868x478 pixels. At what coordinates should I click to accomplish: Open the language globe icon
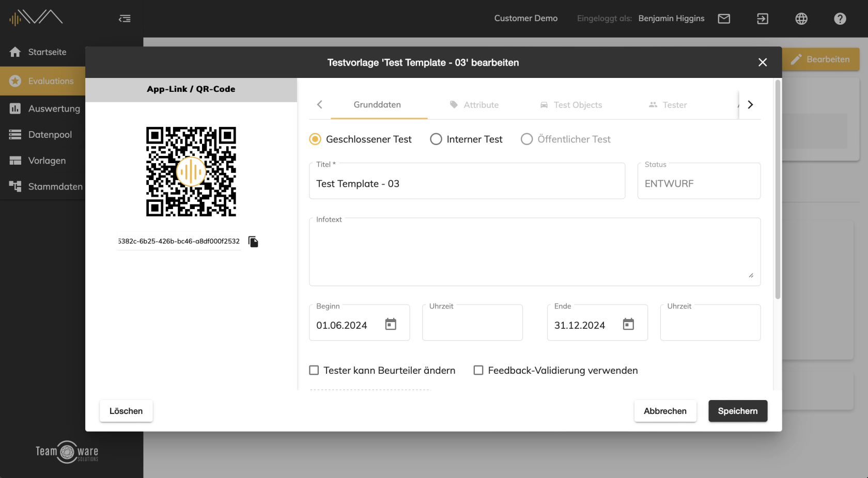(801, 19)
